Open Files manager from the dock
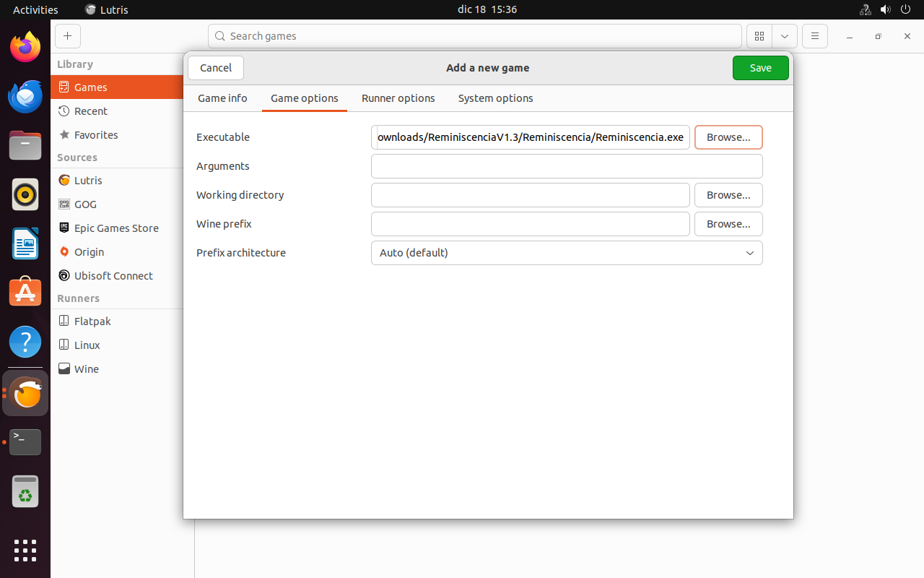924x578 pixels. click(25, 145)
